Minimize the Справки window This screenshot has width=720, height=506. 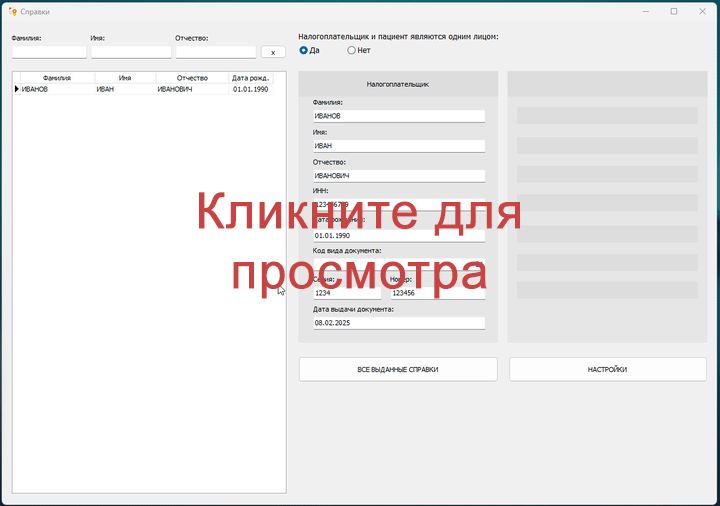pyautogui.click(x=646, y=11)
